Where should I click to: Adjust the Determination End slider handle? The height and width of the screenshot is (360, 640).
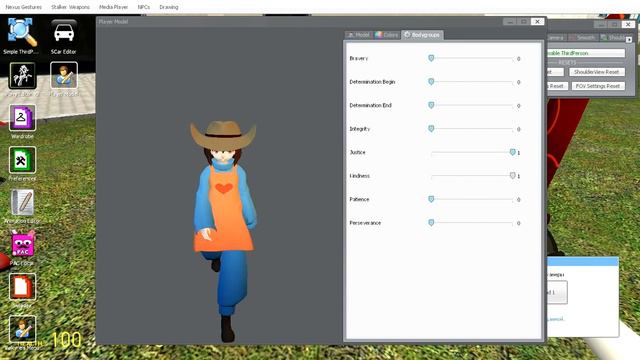(x=431, y=105)
